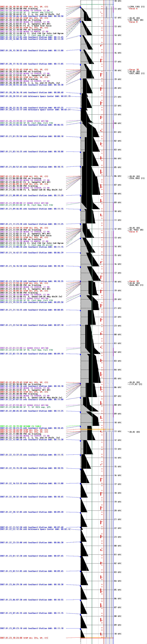The height and width of the screenshot is (644, 147).
Task: Select the red focus 6 annotation
Action: tap(133, 9)
